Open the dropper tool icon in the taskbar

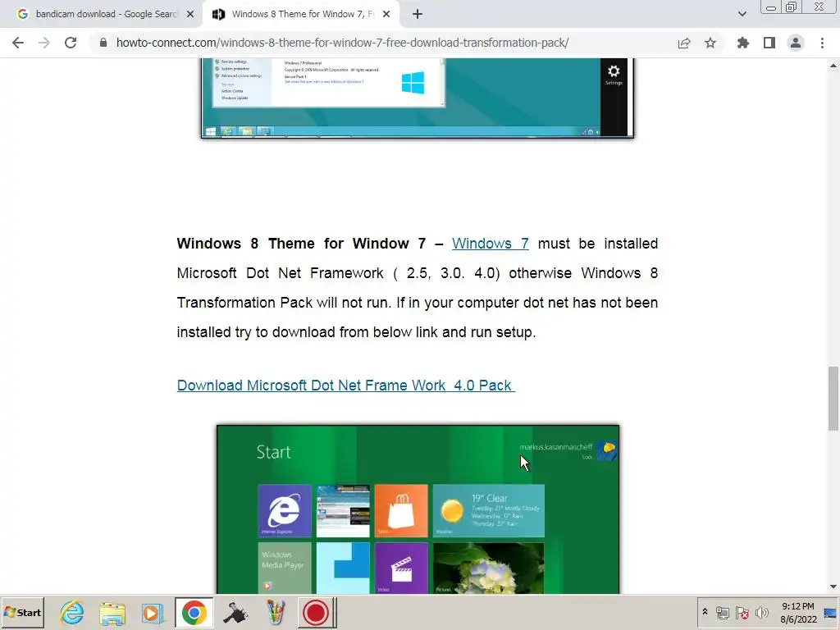pos(235,612)
